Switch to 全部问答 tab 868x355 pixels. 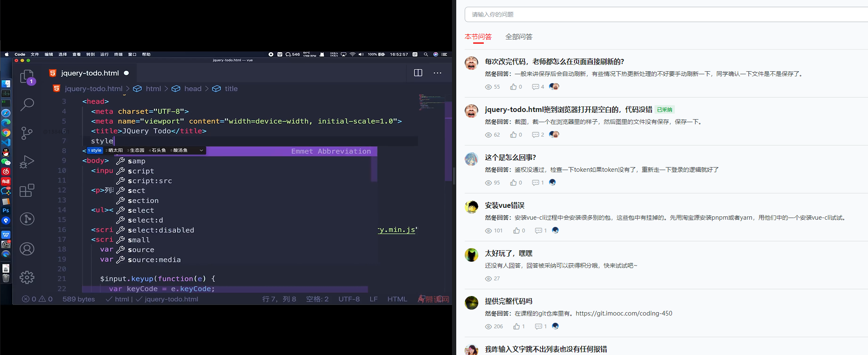[x=519, y=37]
